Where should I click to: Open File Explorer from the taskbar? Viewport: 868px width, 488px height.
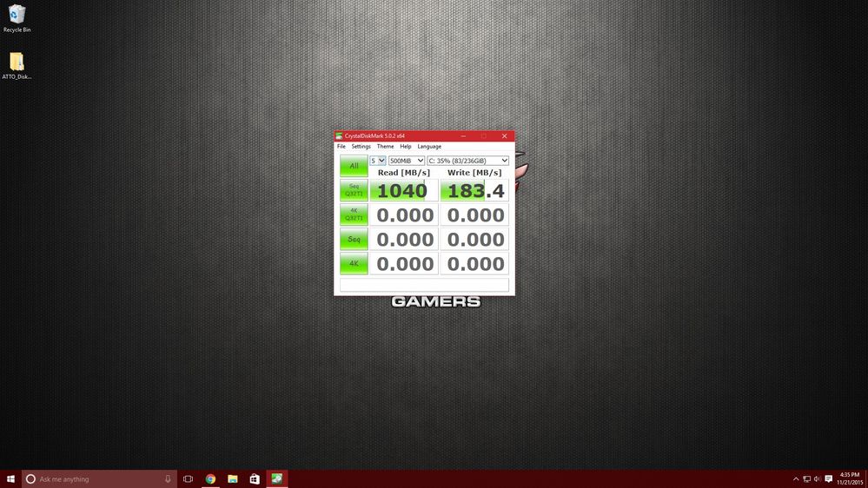(233, 479)
